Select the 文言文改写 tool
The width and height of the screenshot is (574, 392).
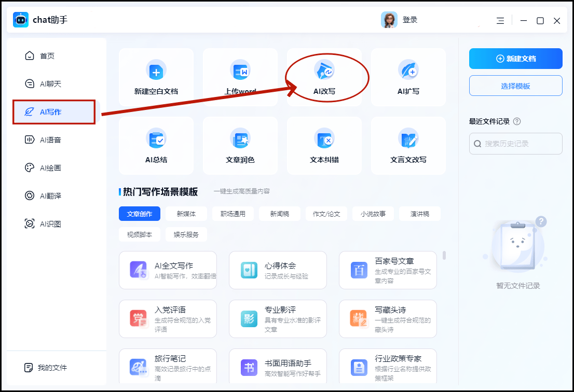point(408,146)
